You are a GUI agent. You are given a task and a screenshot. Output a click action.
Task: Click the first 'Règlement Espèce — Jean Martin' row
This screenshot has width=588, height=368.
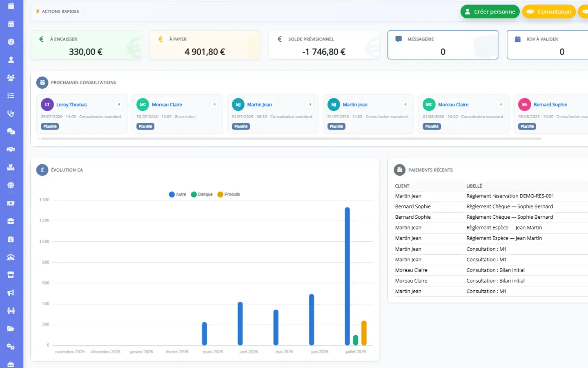tap(491, 228)
